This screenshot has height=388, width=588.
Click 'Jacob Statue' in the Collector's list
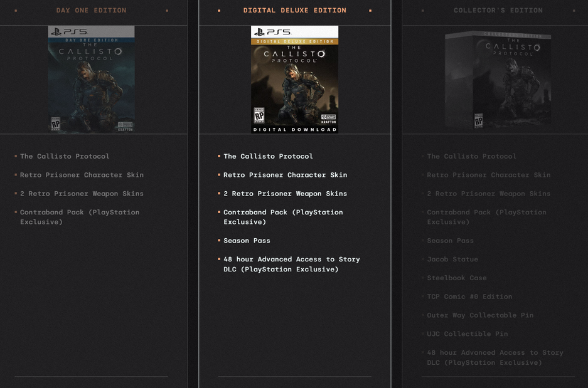click(452, 259)
